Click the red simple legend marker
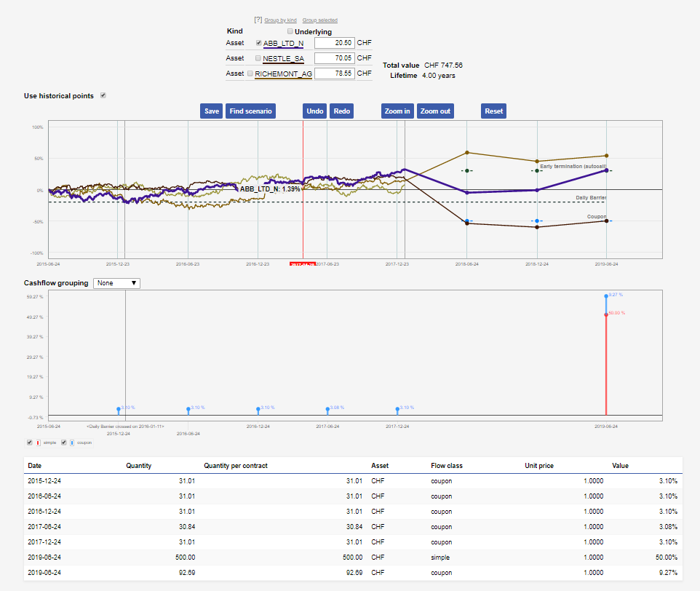Screen dimensions: 700x591 [x=39, y=443]
